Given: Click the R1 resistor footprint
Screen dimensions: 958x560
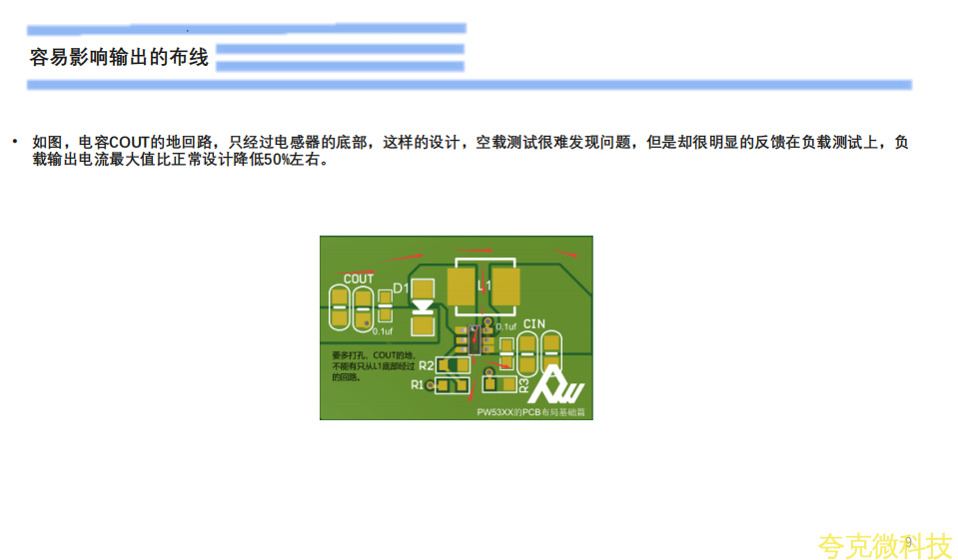Looking at the screenshot, I should point(453,385).
